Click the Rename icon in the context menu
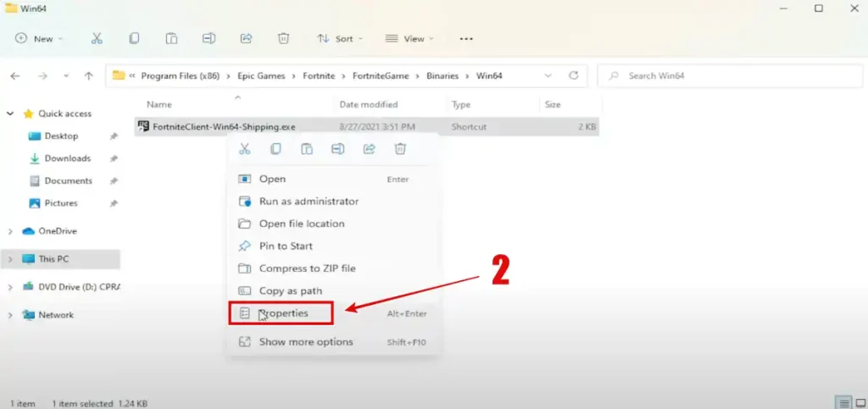Image resolution: width=868 pixels, height=409 pixels. pyautogui.click(x=337, y=149)
